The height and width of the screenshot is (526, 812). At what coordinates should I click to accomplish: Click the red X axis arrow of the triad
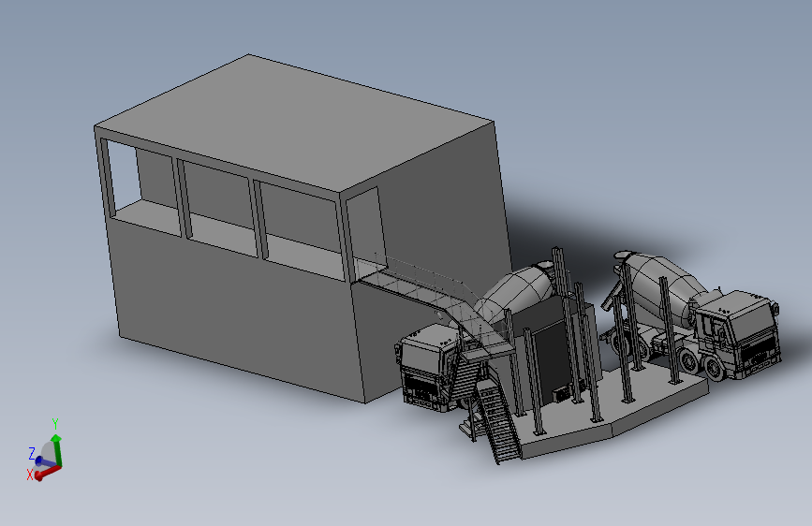click(x=47, y=472)
